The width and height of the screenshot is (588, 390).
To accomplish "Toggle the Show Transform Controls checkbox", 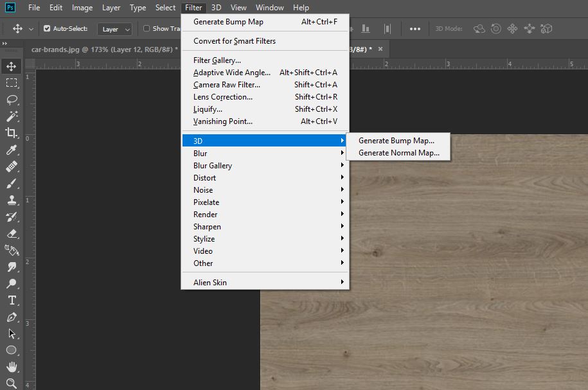I will point(147,28).
